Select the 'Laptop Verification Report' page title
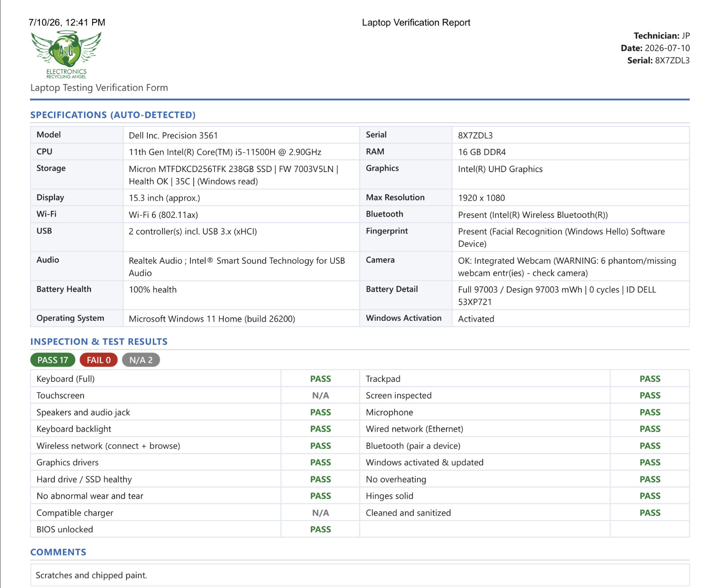Image resolution: width=719 pixels, height=588 pixels. [x=416, y=22]
